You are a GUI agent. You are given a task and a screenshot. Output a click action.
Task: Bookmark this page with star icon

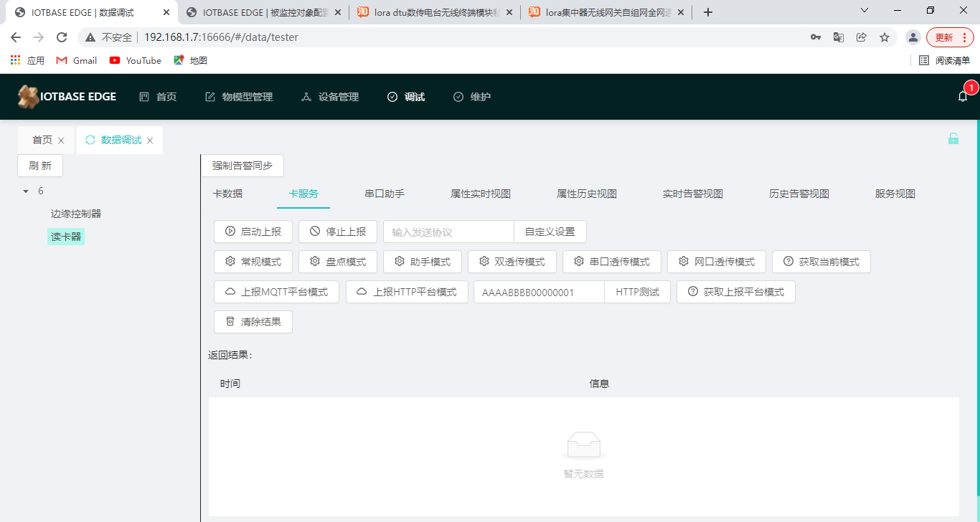(x=885, y=37)
